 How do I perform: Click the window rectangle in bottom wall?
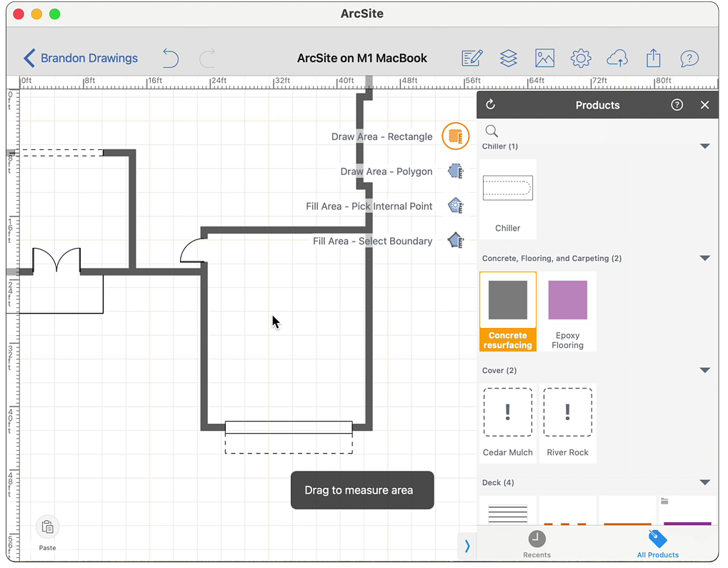[x=289, y=427]
